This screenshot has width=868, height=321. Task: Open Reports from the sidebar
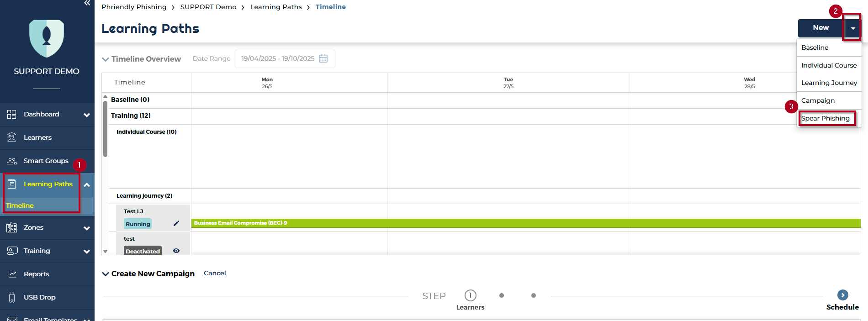coord(36,274)
